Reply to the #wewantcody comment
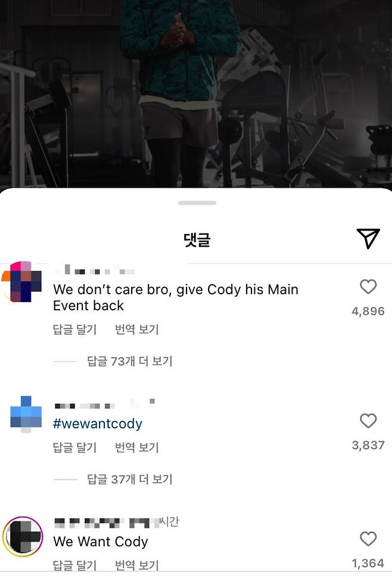Screen dimensions: 392x579 [74, 447]
